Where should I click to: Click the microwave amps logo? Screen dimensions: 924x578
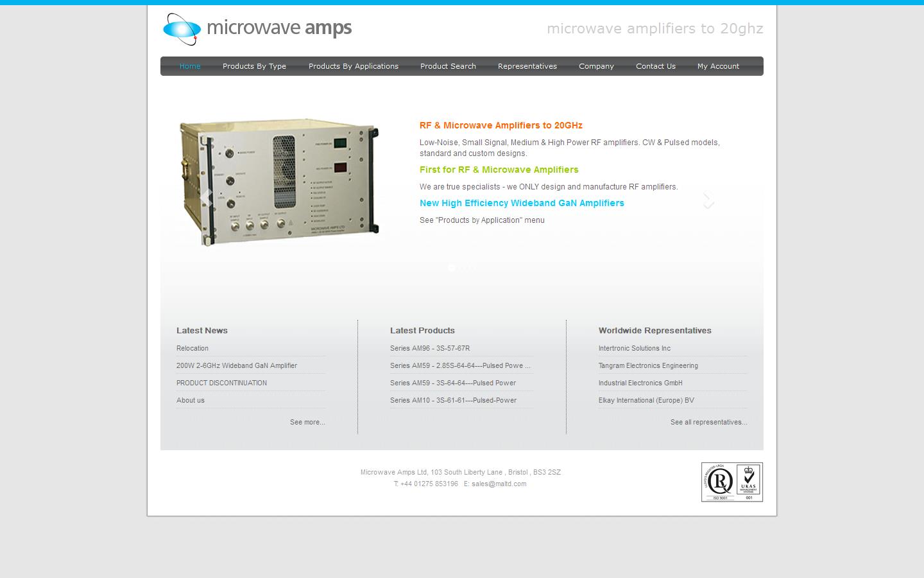tap(256, 28)
